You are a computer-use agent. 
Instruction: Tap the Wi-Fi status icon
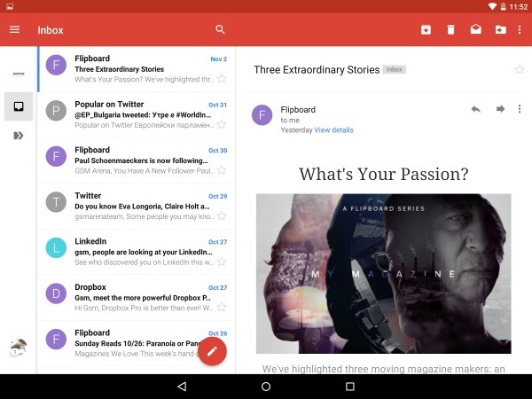pyautogui.click(x=492, y=6)
